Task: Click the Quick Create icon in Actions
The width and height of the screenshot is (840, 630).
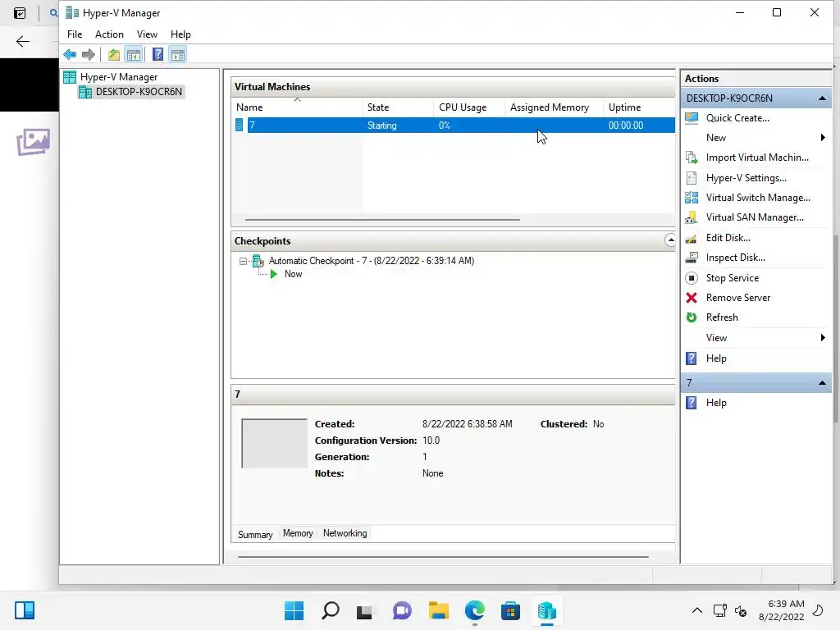Action: (692, 118)
